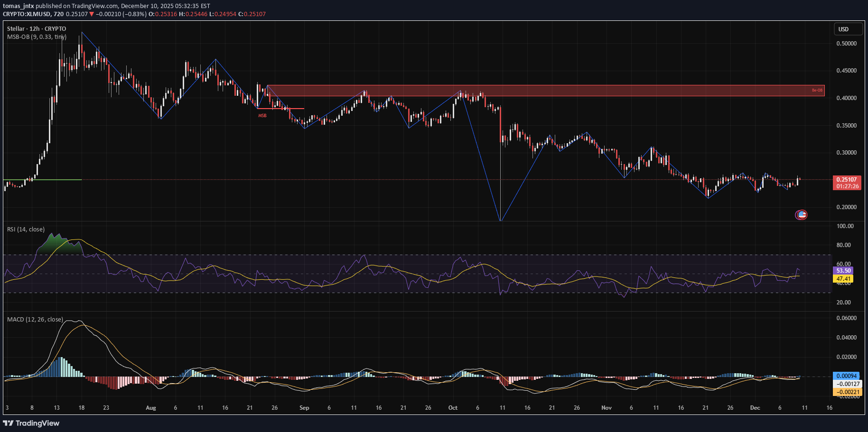This screenshot has height=432, width=868.
Task: Click the Nov label on time axis
Action: coord(606,408)
